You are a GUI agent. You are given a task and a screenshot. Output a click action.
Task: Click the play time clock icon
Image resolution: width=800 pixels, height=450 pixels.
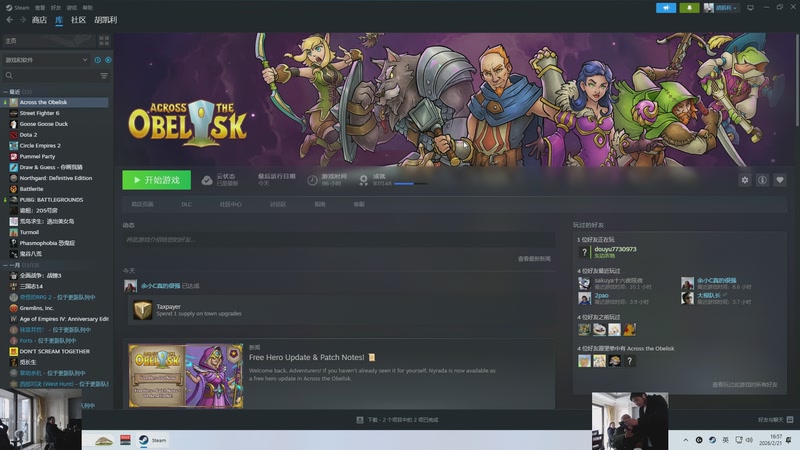(312, 180)
